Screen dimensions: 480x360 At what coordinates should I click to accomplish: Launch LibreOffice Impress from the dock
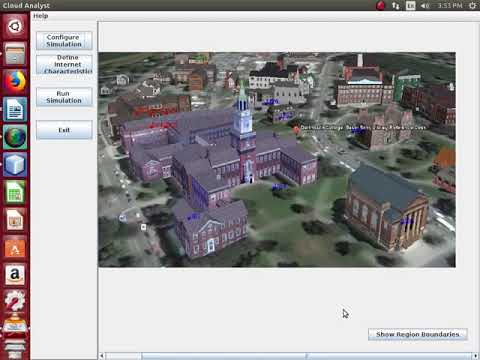tap(15, 220)
